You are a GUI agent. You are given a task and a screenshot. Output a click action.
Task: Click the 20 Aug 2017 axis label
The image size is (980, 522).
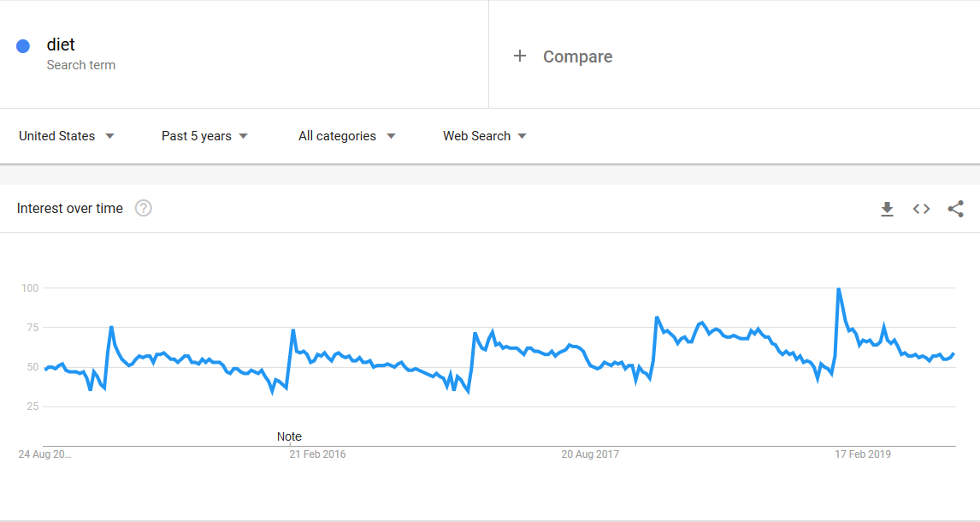590,454
